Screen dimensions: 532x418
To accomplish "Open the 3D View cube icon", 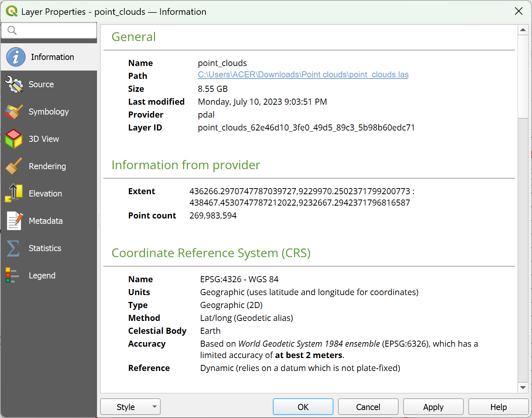I will pyautogui.click(x=14, y=139).
